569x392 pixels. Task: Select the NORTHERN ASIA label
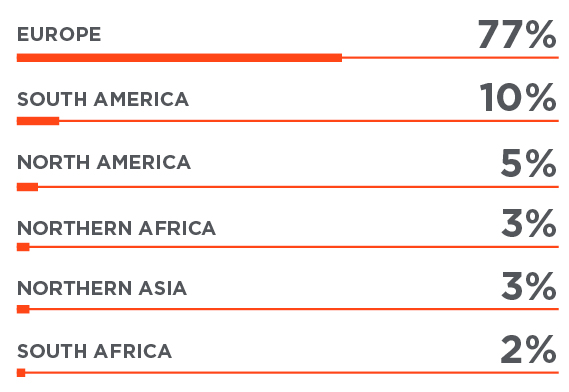pyautogui.click(x=102, y=288)
